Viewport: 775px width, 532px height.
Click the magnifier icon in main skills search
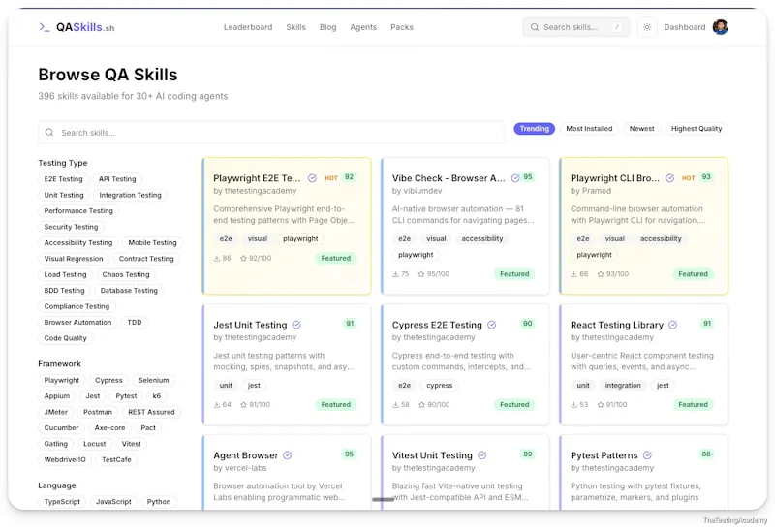tap(49, 133)
